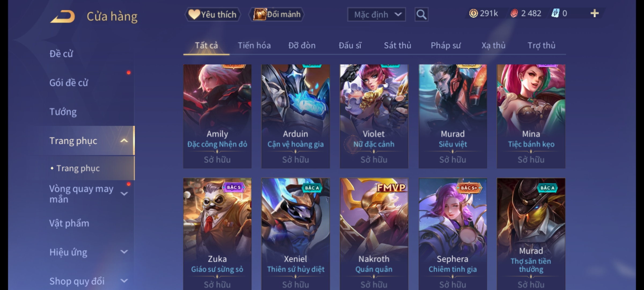The width and height of the screenshot is (644, 290).
Task: Expand the Shop quy đổi section
Action: point(124,281)
